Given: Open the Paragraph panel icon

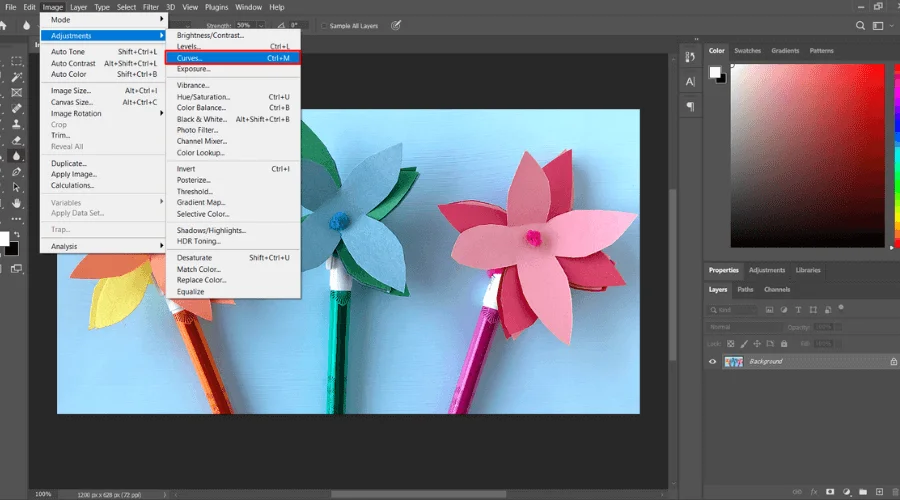Looking at the screenshot, I should [690, 107].
